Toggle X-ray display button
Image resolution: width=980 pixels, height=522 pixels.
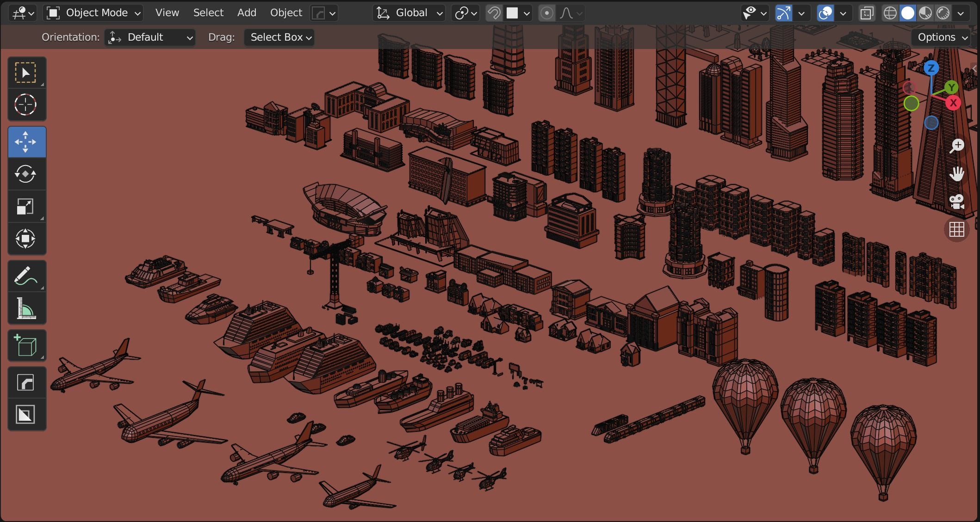(867, 13)
